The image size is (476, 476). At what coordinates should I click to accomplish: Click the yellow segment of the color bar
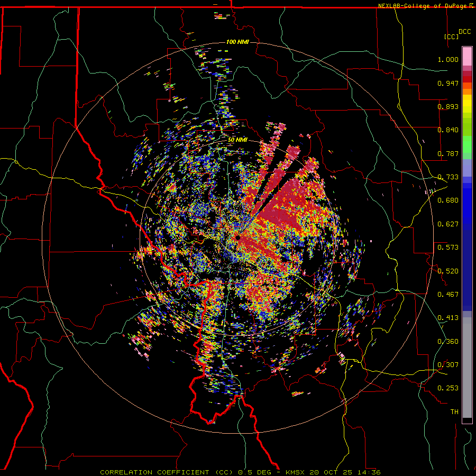click(x=467, y=104)
